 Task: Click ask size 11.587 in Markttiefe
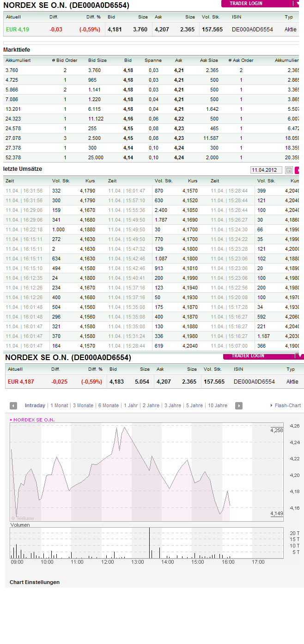(211, 138)
